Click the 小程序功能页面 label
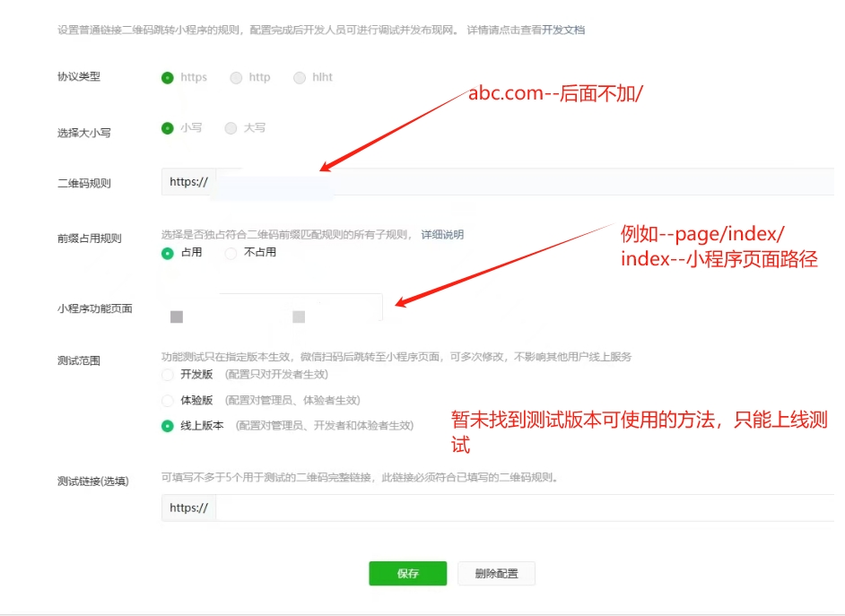 95,308
